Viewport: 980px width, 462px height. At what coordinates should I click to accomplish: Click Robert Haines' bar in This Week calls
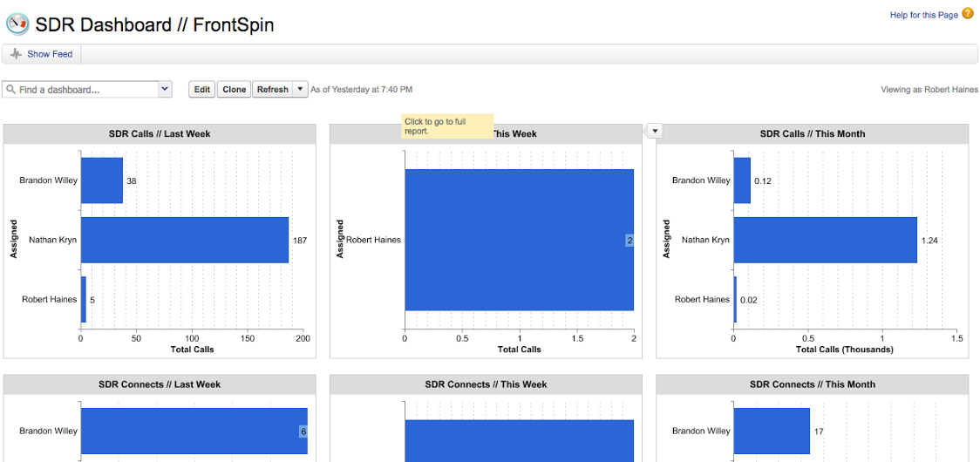(520, 240)
